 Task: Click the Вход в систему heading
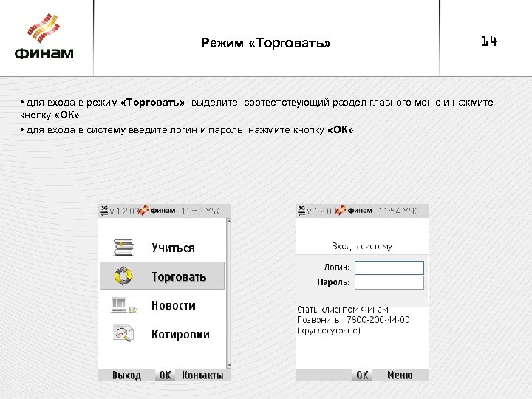click(361, 246)
